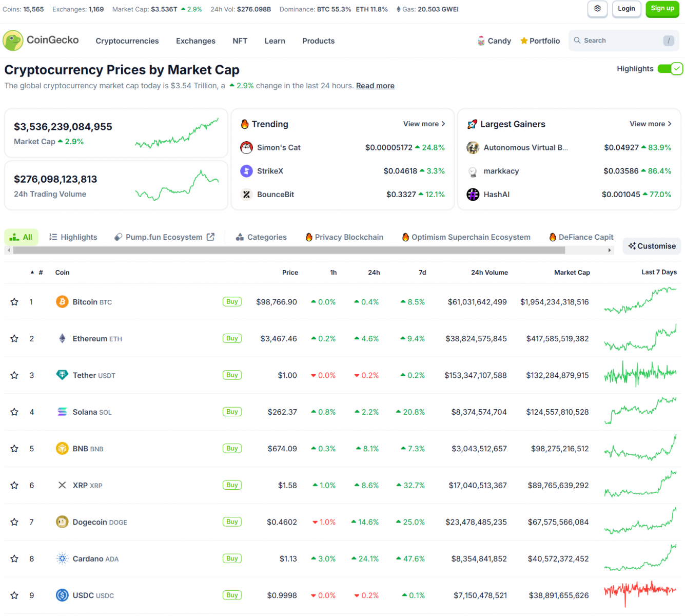Click the horizontal category scrollbar
This screenshot has width=685, height=616.
click(x=289, y=251)
